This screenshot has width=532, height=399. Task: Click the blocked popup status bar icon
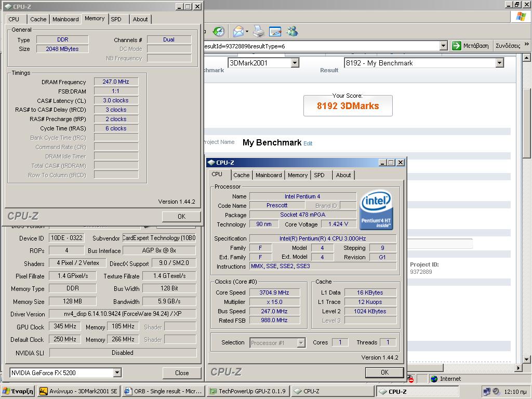(410, 379)
